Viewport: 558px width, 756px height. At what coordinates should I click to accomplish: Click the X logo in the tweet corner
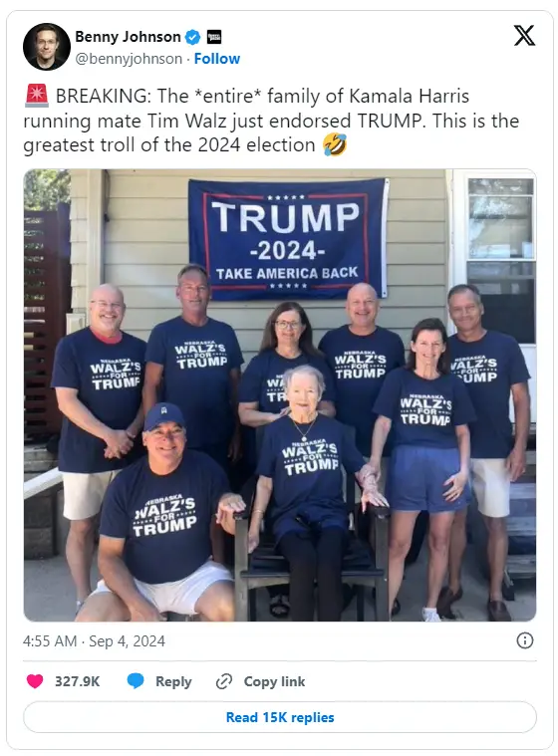(524, 36)
